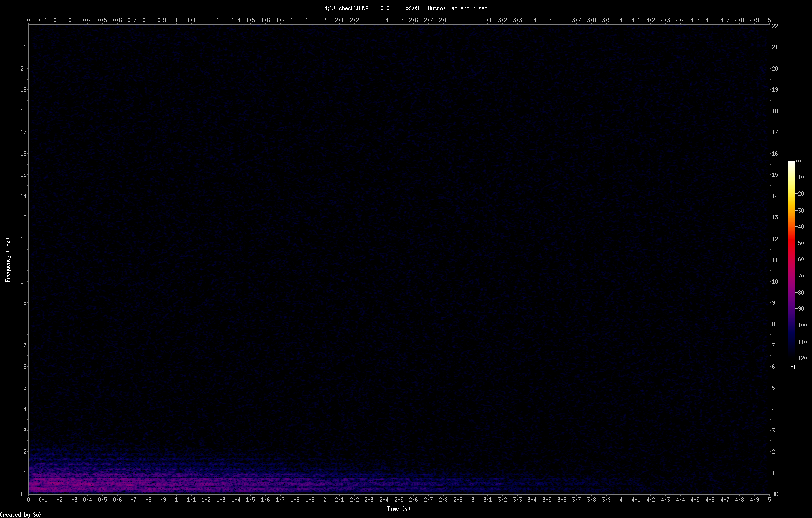Screen dimensions: 812x518
Task: Click the "Created by SoX" caption
Action: click(21, 515)
